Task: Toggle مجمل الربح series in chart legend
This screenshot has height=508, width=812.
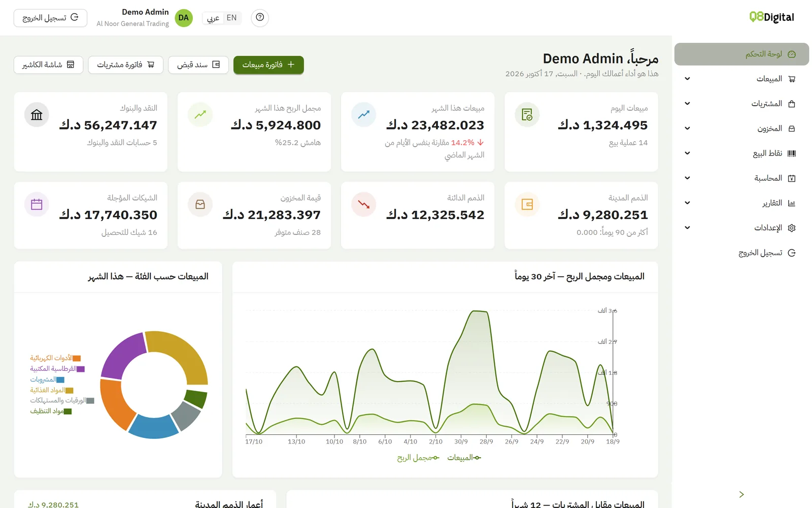Action: coord(418,458)
